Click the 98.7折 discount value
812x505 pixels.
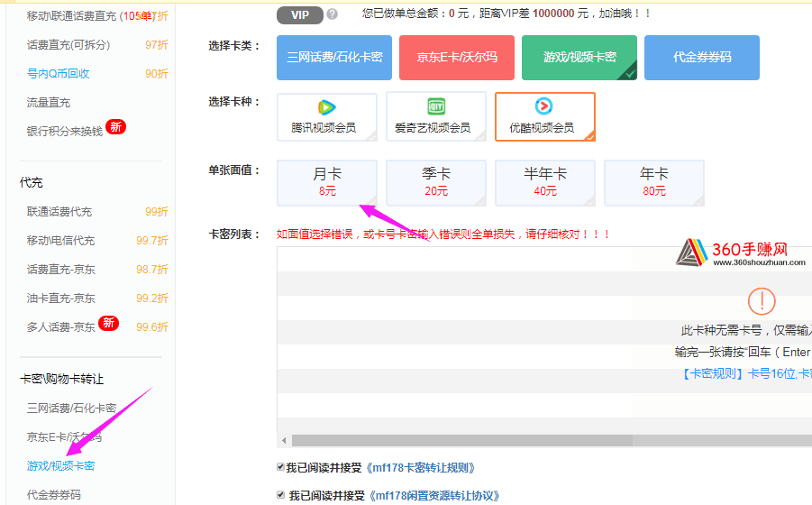click(151, 270)
